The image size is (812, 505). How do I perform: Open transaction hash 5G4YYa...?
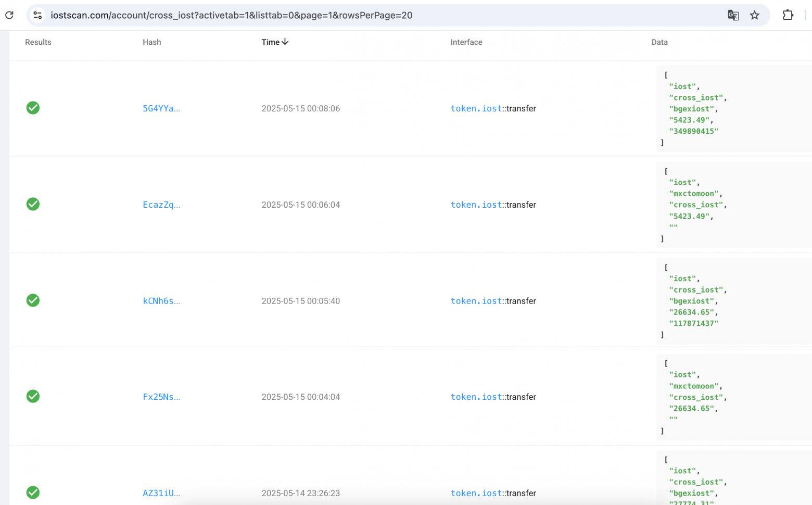[x=161, y=108]
